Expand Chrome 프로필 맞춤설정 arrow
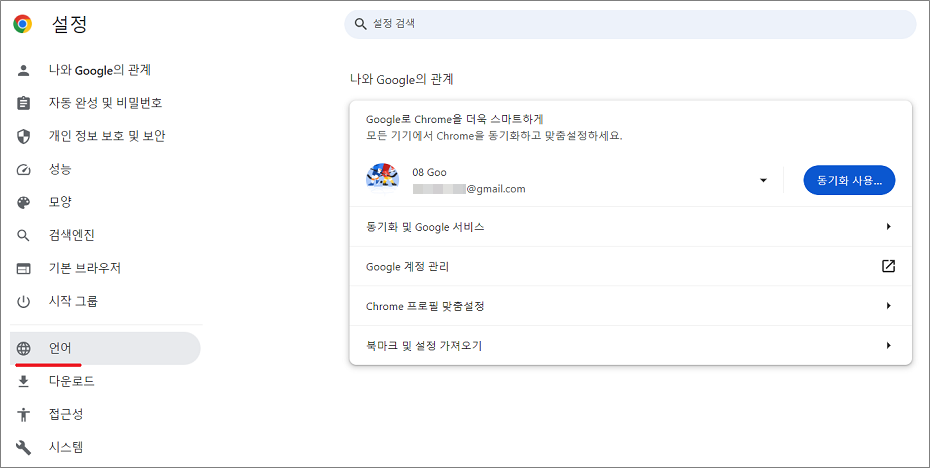Viewport: 930px width, 468px height. coord(888,306)
